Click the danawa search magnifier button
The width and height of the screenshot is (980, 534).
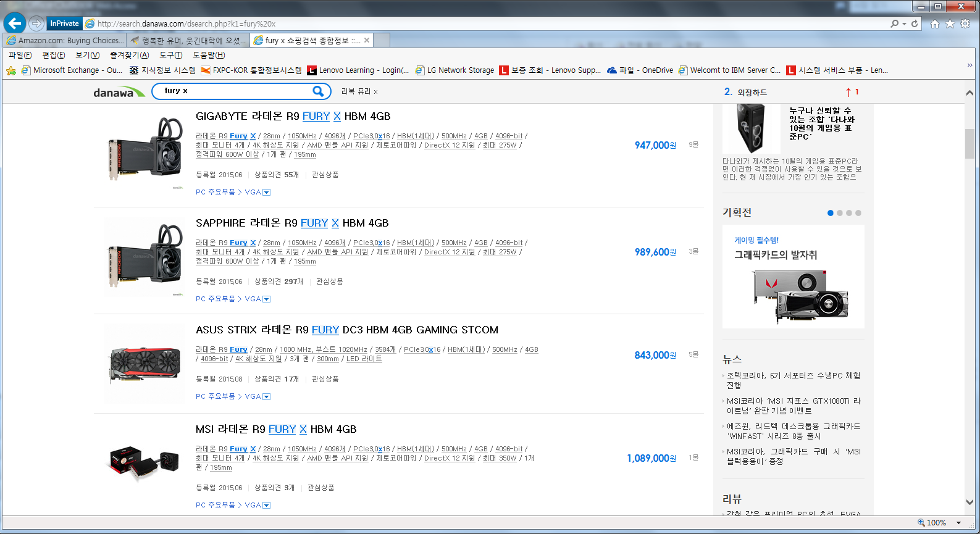click(318, 91)
